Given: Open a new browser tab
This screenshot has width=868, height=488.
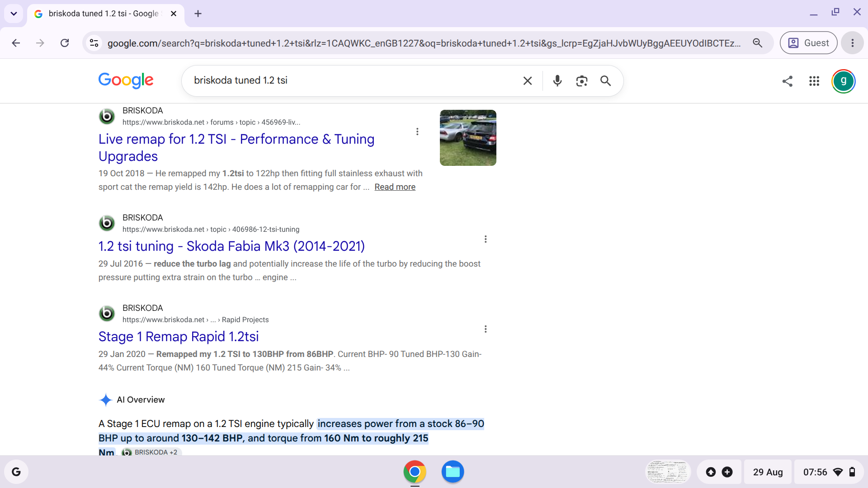Looking at the screenshot, I should click(198, 14).
